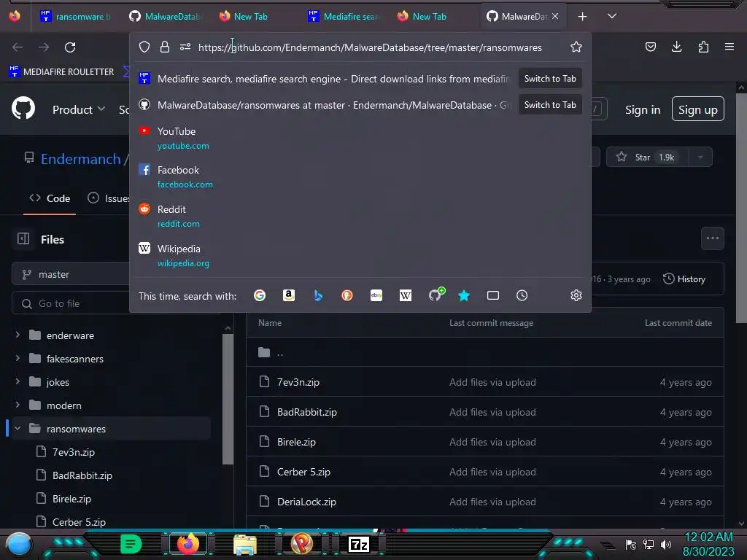Collapse the Files side panel icon
747x560 pixels.
23,238
